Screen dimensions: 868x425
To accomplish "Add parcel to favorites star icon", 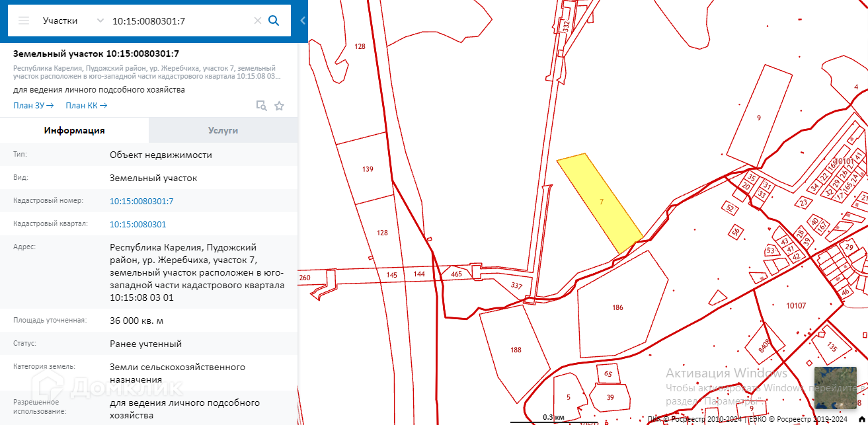I will [x=279, y=106].
